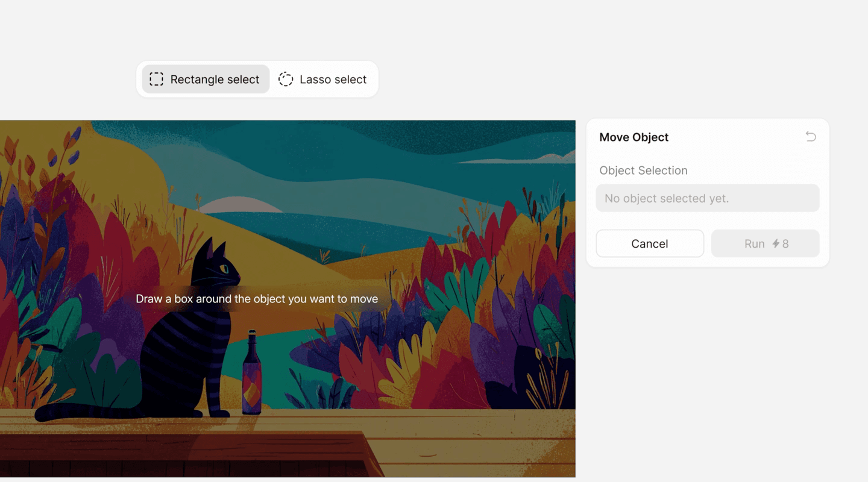
Task: Click the pink moon on the horizon
Action: click(239, 205)
